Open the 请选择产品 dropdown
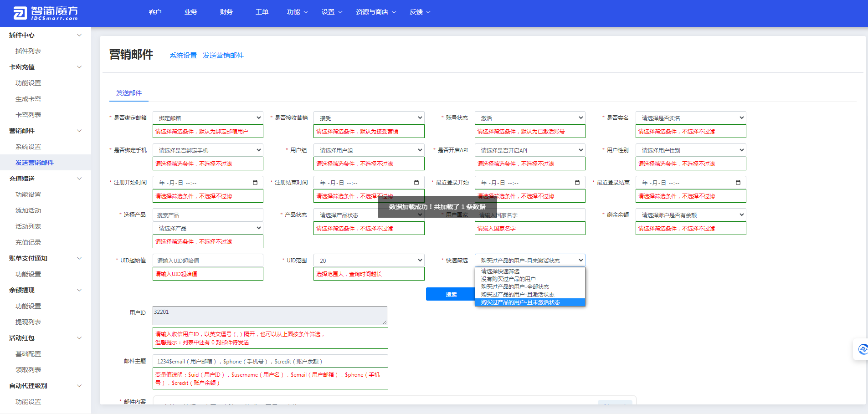868x414 pixels. point(208,228)
